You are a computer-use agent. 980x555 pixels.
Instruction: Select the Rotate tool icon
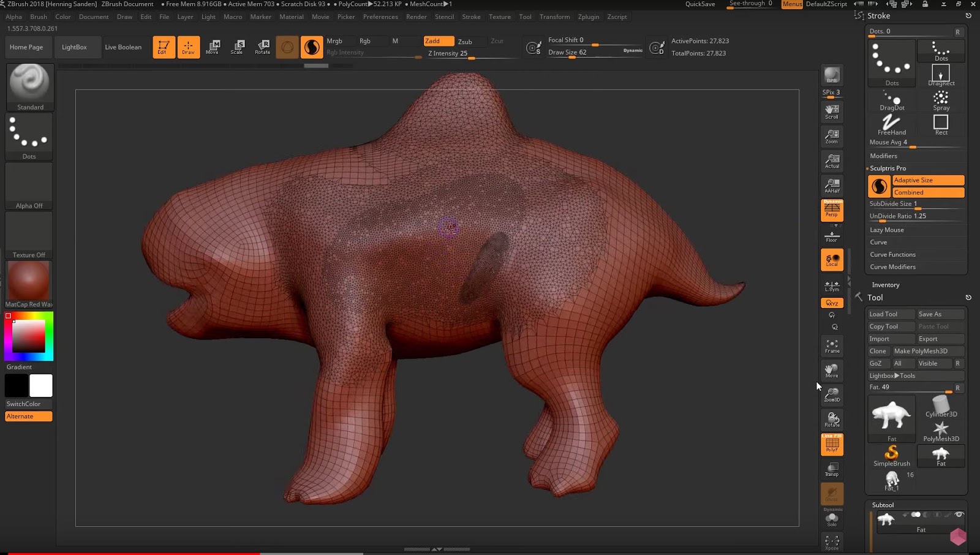pyautogui.click(x=263, y=47)
